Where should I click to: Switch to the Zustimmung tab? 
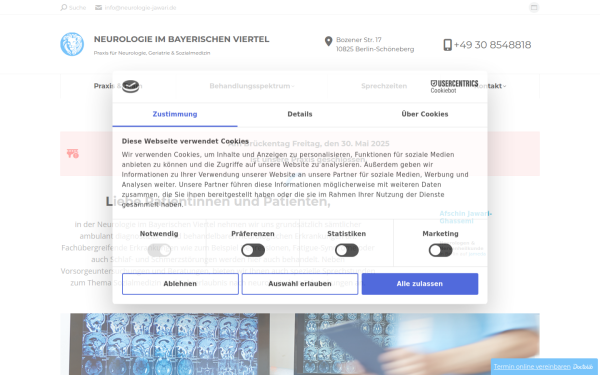175,114
